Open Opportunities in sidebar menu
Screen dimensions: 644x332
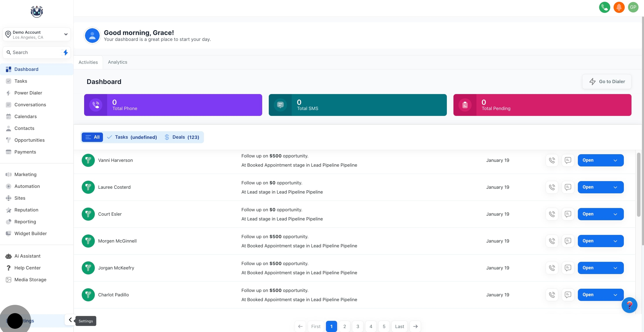pyautogui.click(x=29, y=140)
